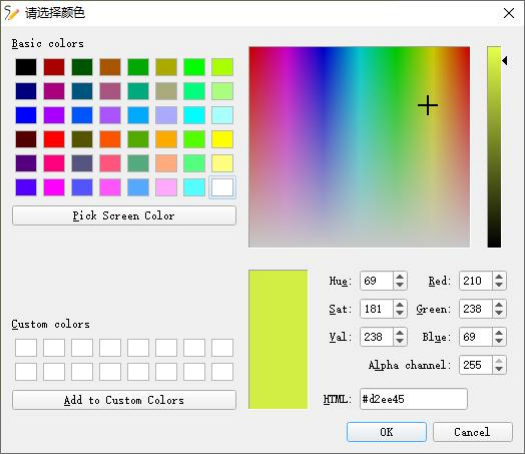
Task: Increase the Blue value with up arrow
Action: tap(499, 333)
